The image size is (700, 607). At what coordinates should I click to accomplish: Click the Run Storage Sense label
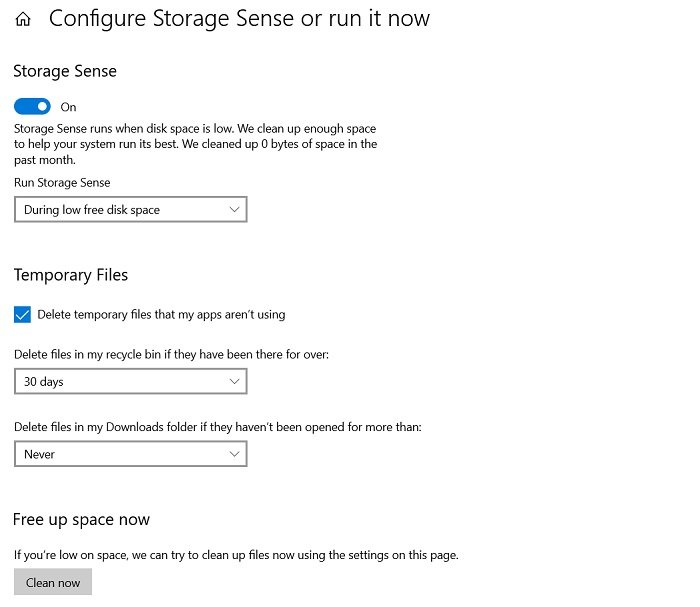(x=62, y=183)
